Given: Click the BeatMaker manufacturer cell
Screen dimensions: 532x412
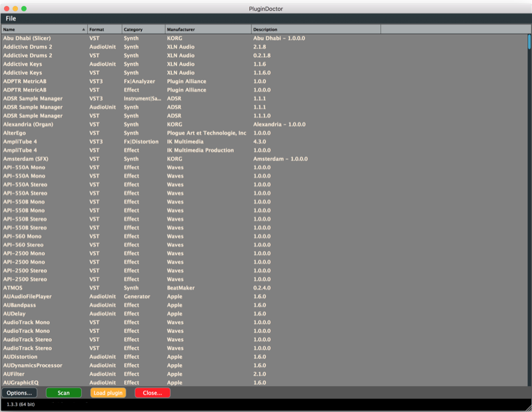Looking at the screenshot, I should (x=181, y=288).
